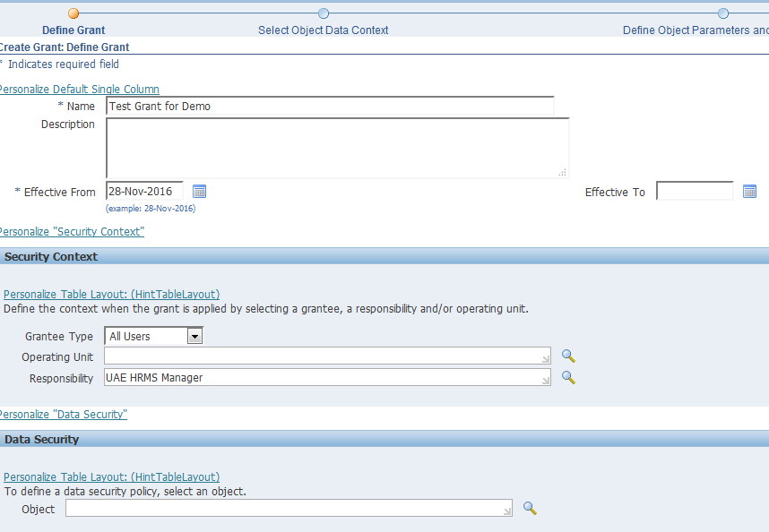Click the Effective From date field
Image resolution: width=769 pixels, height=532 pixels.
click(x=144, y=191)
